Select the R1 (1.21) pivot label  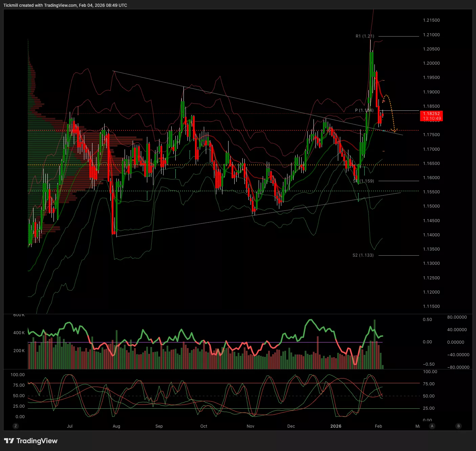(365, 36)
